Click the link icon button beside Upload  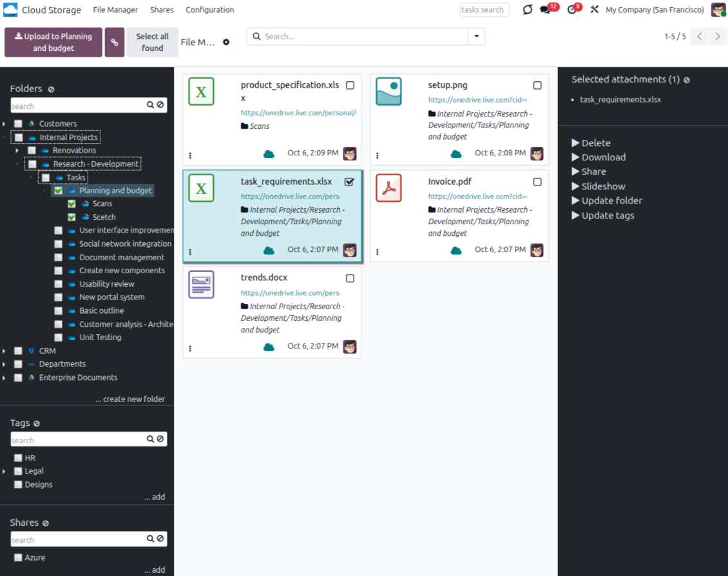click(115, 43)
